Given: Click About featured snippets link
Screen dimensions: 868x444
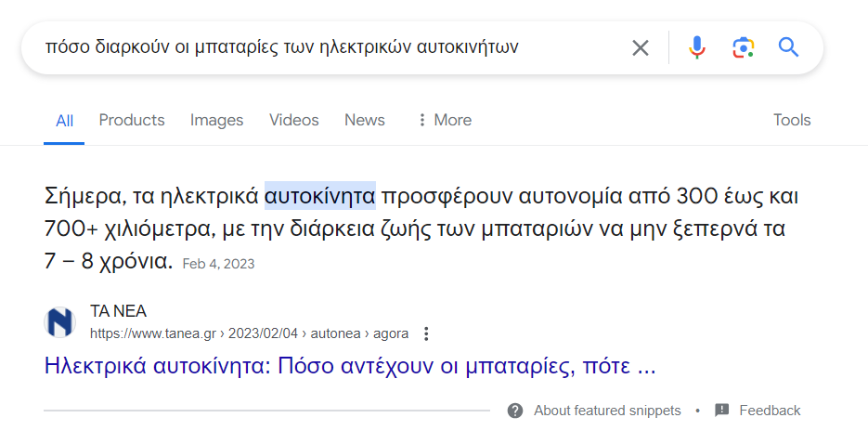Looking at the screenshot, I should pos(607,411).
